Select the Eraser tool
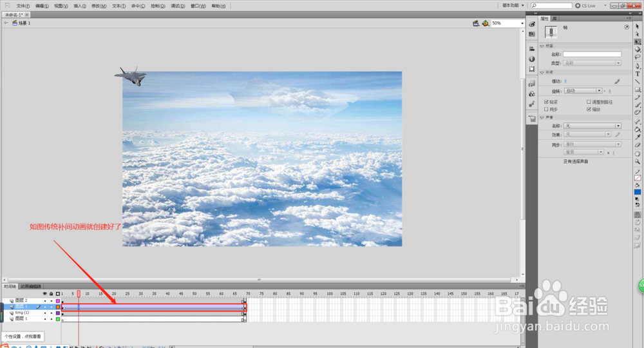This screenshot has height=348, width=644. coord(638,144)
